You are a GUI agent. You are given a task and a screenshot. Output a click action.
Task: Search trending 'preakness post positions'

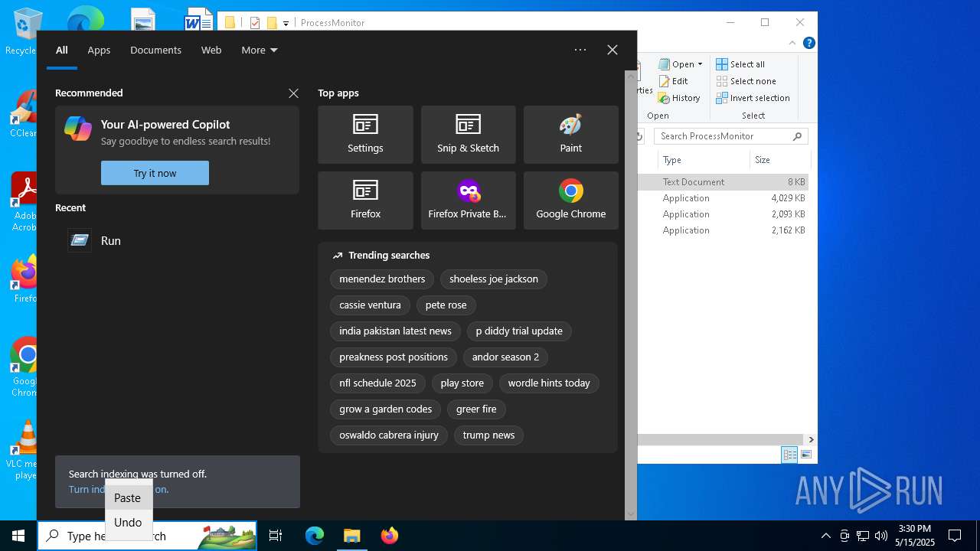point(394,357)
